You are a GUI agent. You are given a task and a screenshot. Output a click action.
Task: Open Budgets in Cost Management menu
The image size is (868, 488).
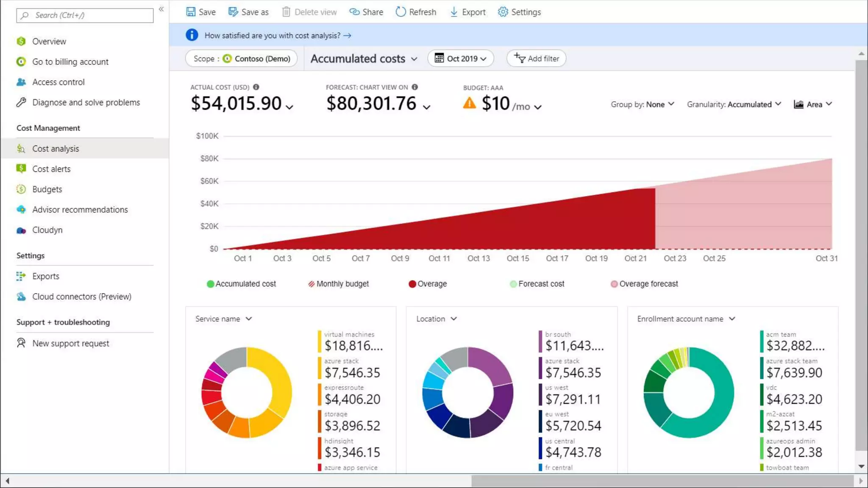47,189
